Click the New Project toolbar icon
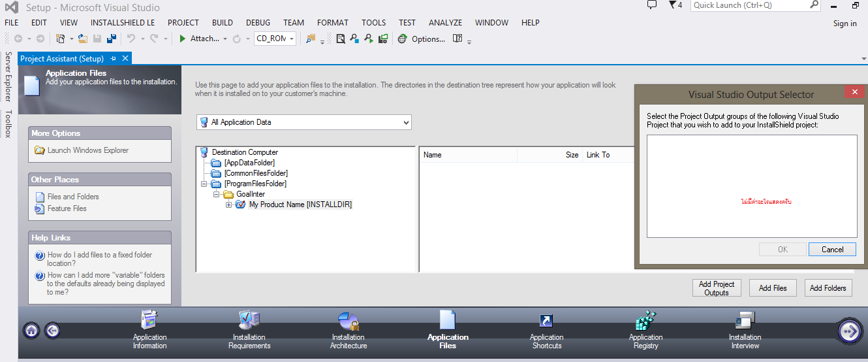The width and height of the screenshot is (868, 362). (60, 39)
